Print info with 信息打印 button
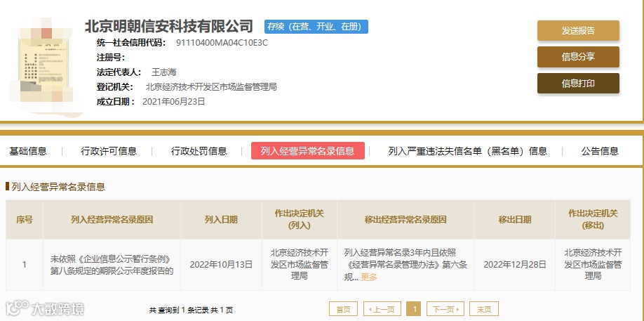 tap(578, 84)
